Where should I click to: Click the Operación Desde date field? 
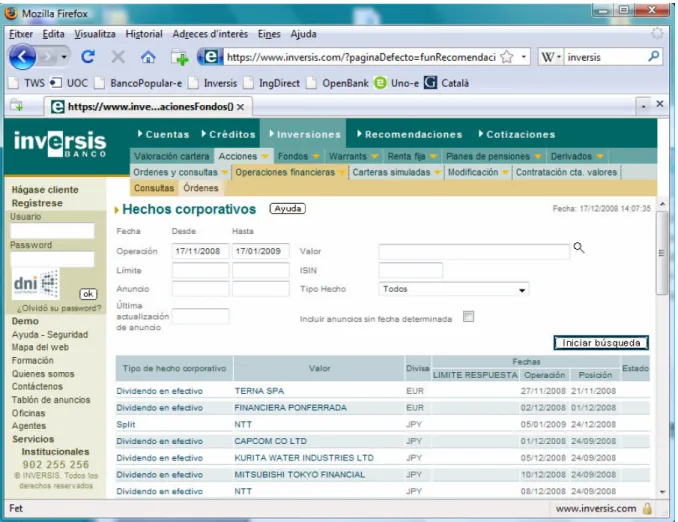point(200,251)
